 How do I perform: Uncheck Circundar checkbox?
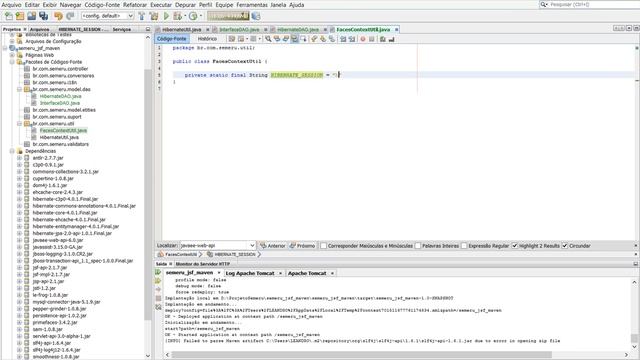pos(565,246)
